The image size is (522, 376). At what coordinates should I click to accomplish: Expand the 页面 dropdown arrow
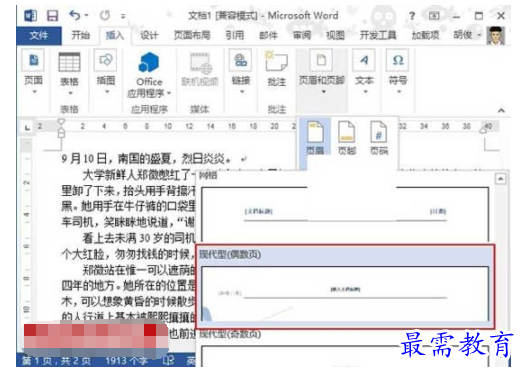pyautogui.click(x=34, y=92)
